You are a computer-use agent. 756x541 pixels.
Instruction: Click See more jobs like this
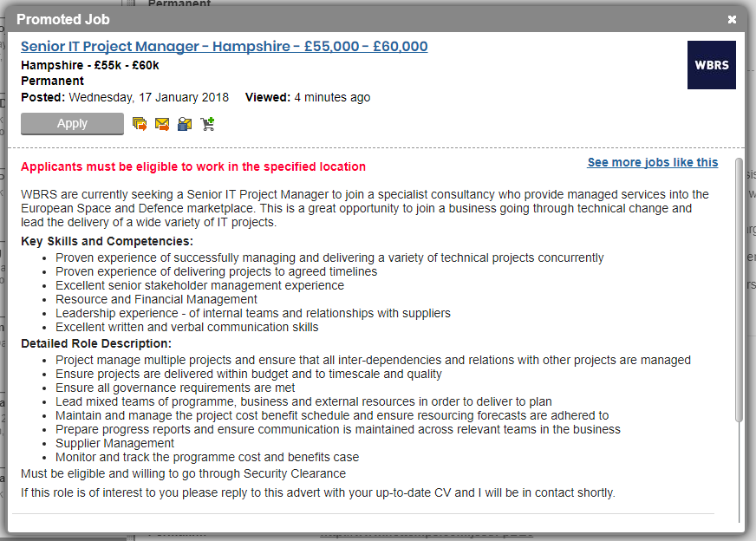point(652,162)
